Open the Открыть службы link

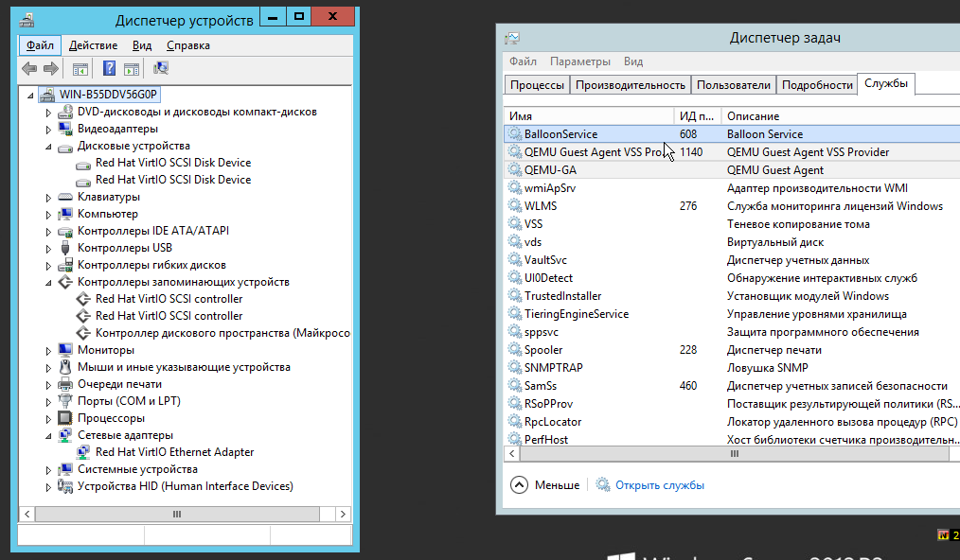coord(659,485)
